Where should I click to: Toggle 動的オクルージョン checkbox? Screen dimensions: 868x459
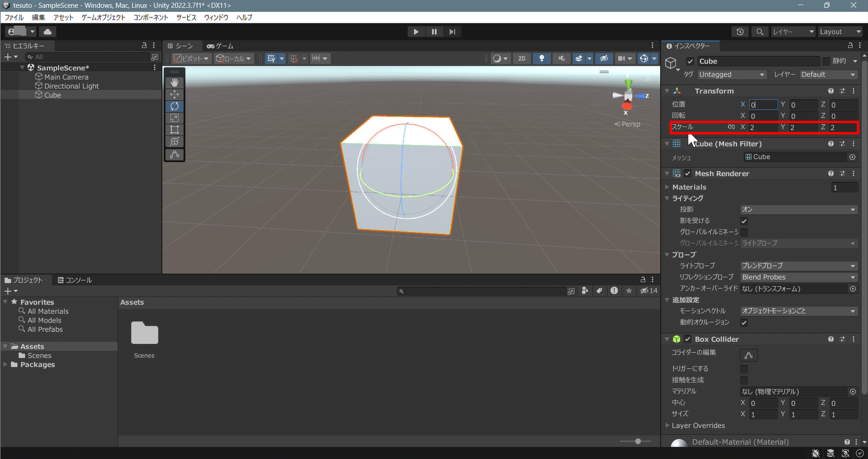click(x=744, y=323)
